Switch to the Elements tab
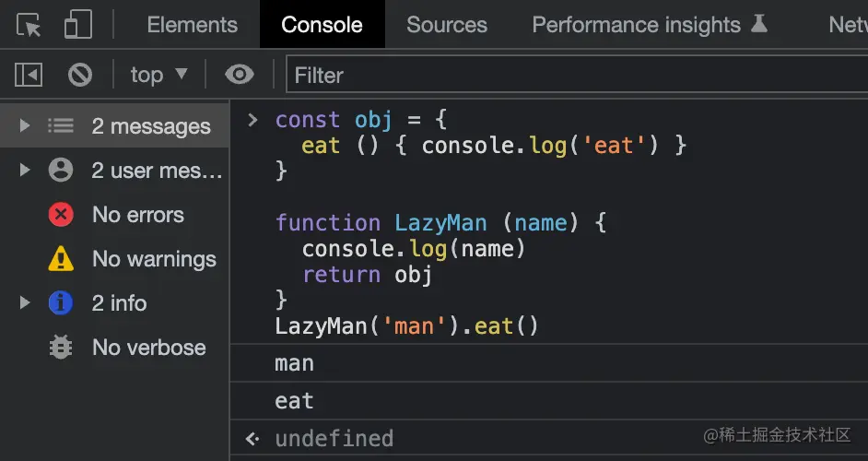The image size is (868, 461). click(x=192, y=25)
